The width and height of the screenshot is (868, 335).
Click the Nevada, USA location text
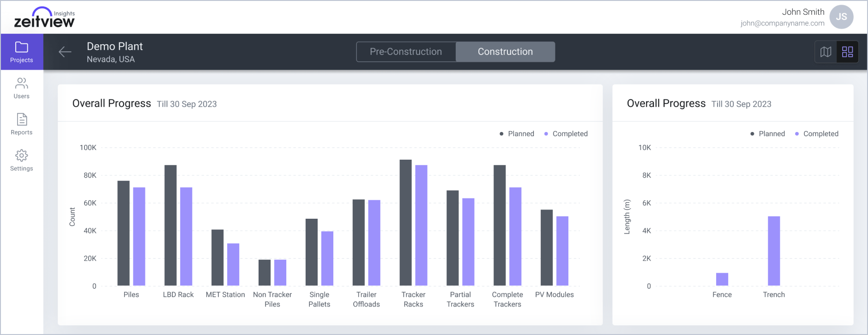(x=111, y=59)
